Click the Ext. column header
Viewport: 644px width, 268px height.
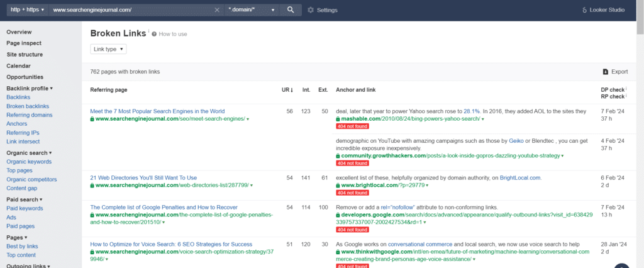(x=323, y=90)
